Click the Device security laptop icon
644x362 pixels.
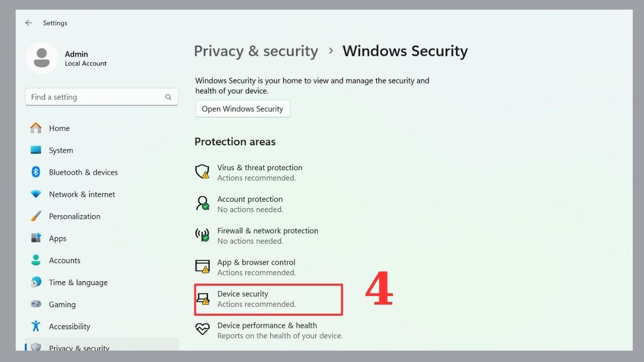point(202,299)
